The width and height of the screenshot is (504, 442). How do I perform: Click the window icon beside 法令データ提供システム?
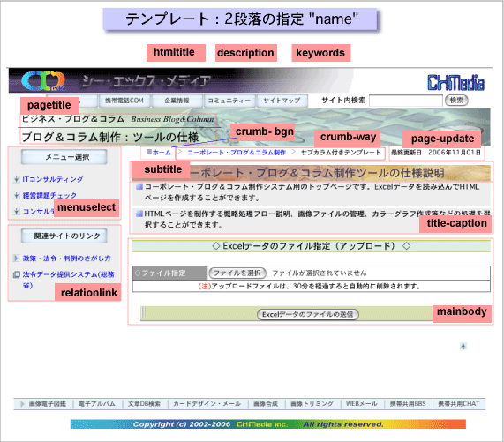(17, 274)
